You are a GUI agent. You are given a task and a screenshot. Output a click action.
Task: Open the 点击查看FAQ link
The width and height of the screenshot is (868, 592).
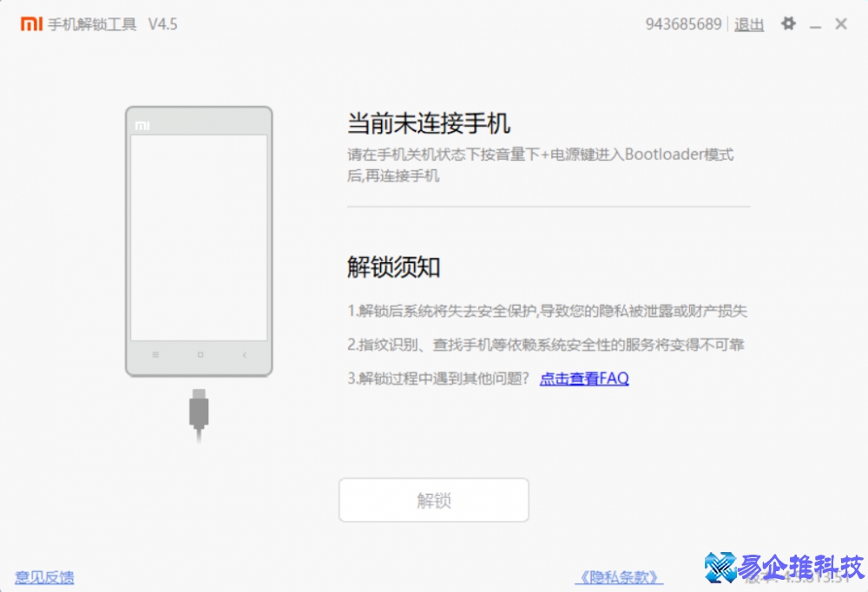(x=584, y=378)
